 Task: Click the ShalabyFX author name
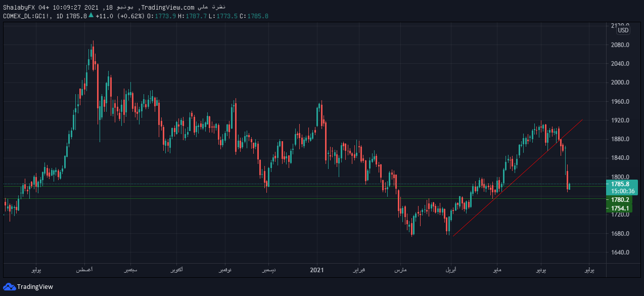18,7
